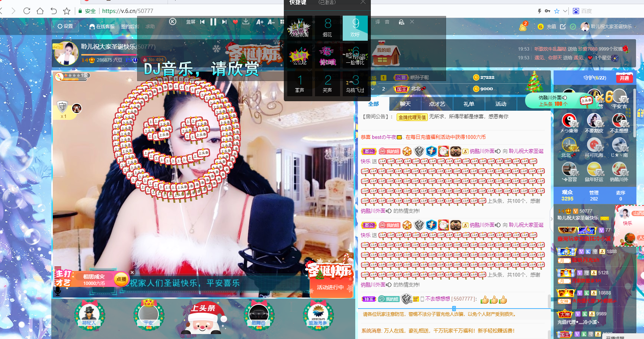The width and height of the screenshot is (644, 339).
Task: Go back with browser back arrow
Action: point(2,11)
